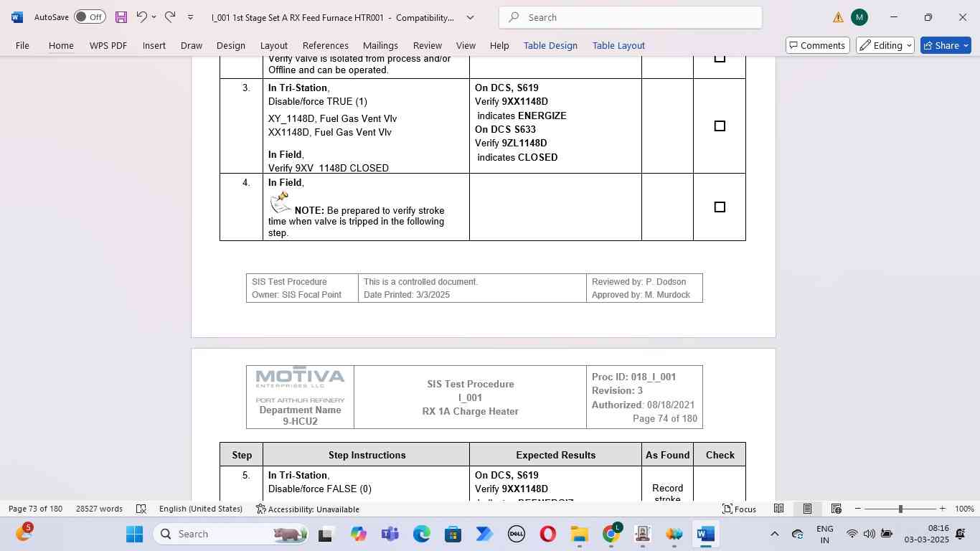Click the Search box in title bar
This screenshot has height=551, width=980.
(x=630, y=17)
